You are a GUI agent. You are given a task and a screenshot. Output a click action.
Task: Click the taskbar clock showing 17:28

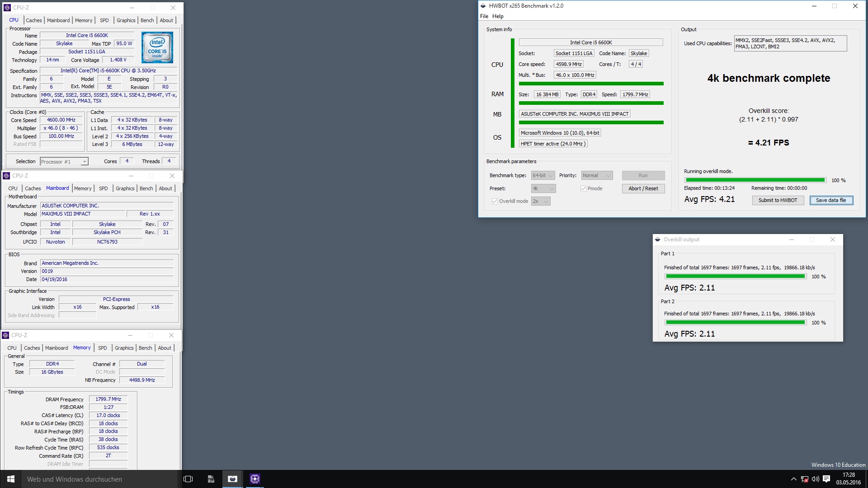[849, 479]
